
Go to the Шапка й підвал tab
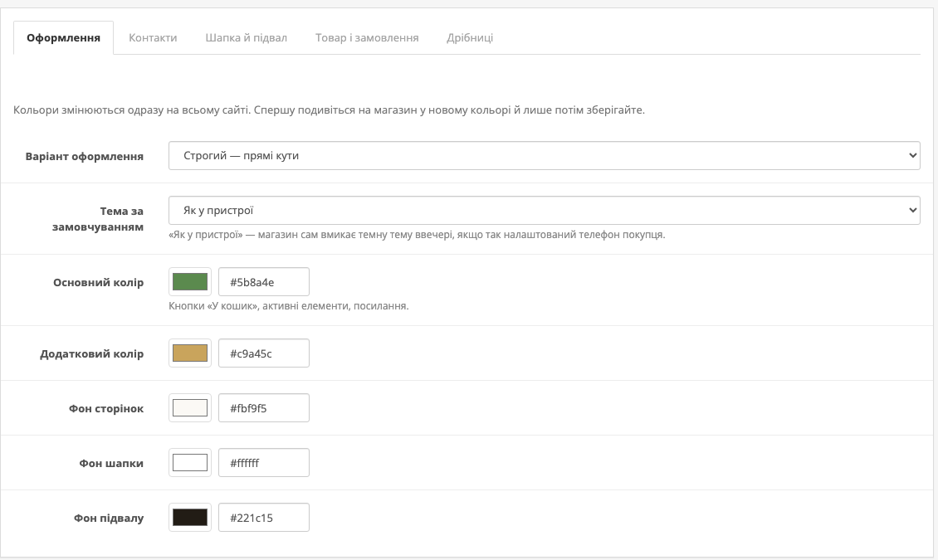[x=246, y=37]
